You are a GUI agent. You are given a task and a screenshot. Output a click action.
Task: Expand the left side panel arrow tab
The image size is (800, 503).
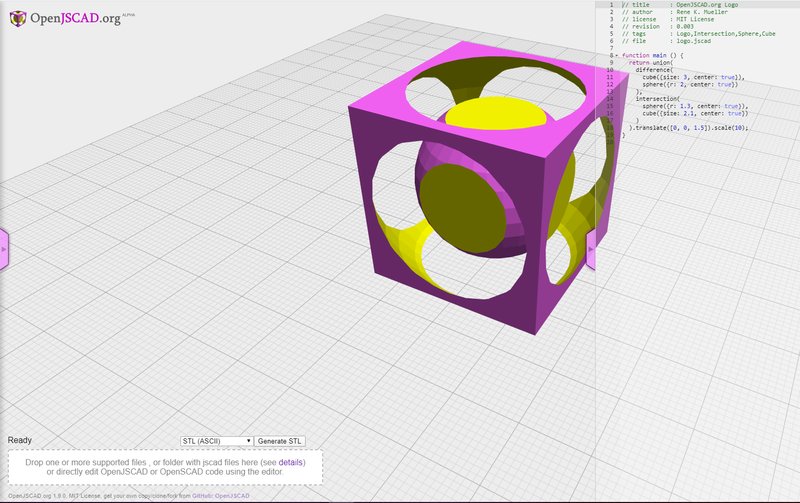coord(4,247)
